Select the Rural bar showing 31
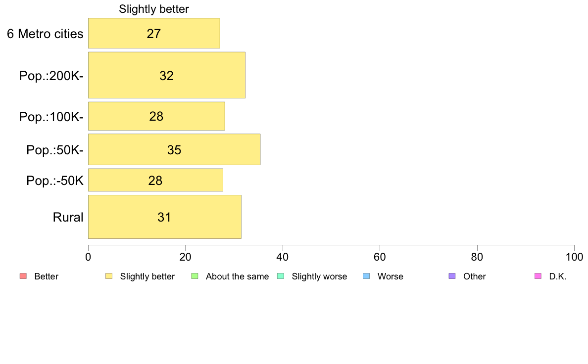Image resolution: width=588 pixels, height=364 pixels. click(165, 217)
